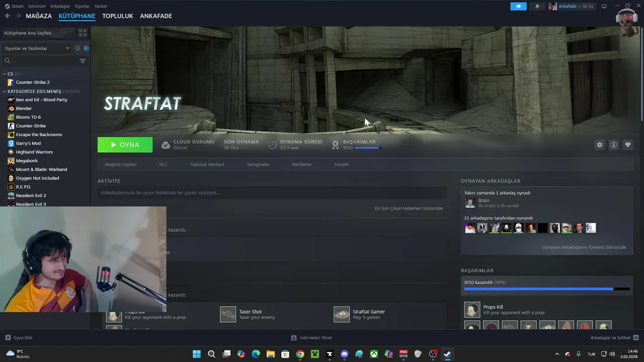Click the Oynama Süresi clock icon
The width and height of the screenshot is (644, 362).
[x=272, y=145]
